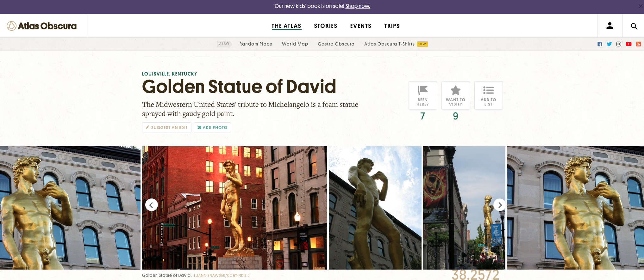Open the leftmost golden statue close-up photo
The width and height of the screenshot is (644, 280).
click(70, 208)
